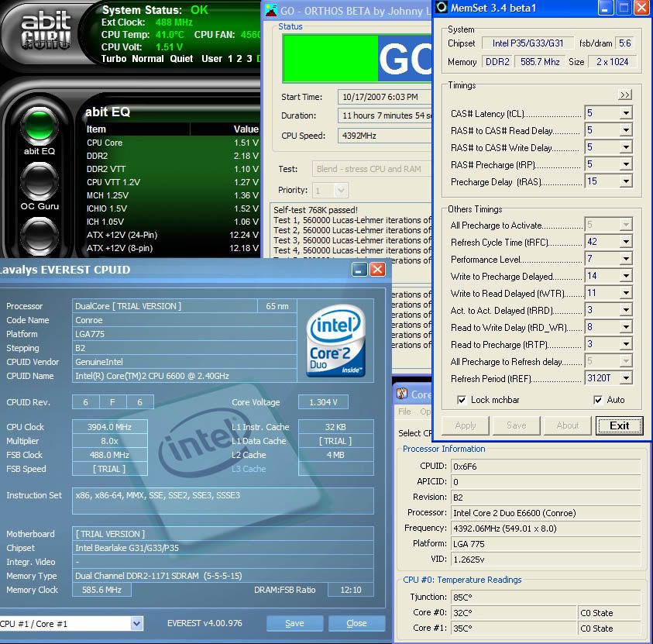The height and width of the screenshot is (644, 653).
Task: Click the ORTHOS CPU Speed field
Action: 385,136
